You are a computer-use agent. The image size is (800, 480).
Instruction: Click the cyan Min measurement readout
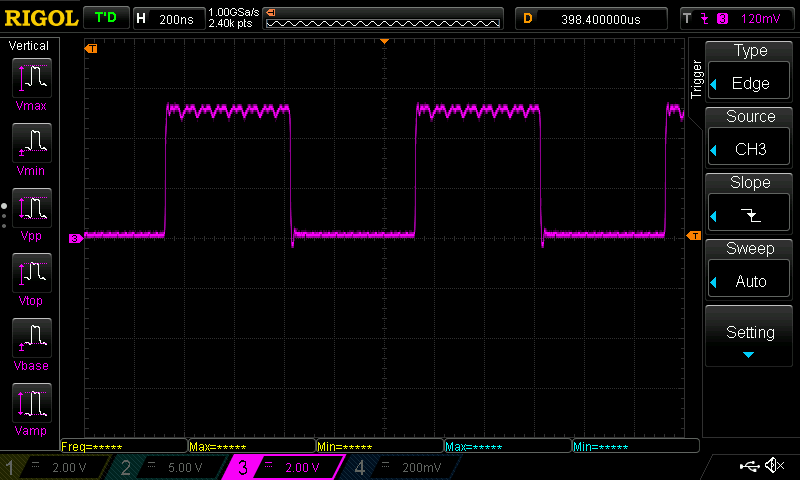click(x=636, y=447)
